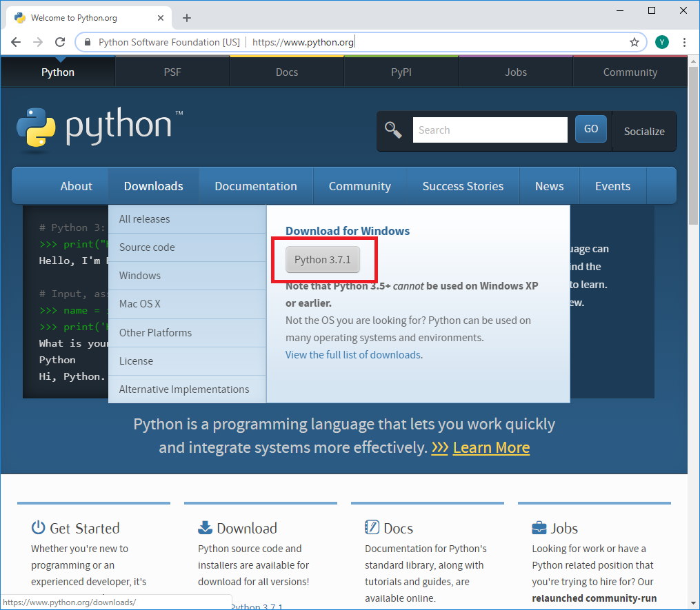
Task: Bookmark page with the star icon
Action: click(634, 43)
